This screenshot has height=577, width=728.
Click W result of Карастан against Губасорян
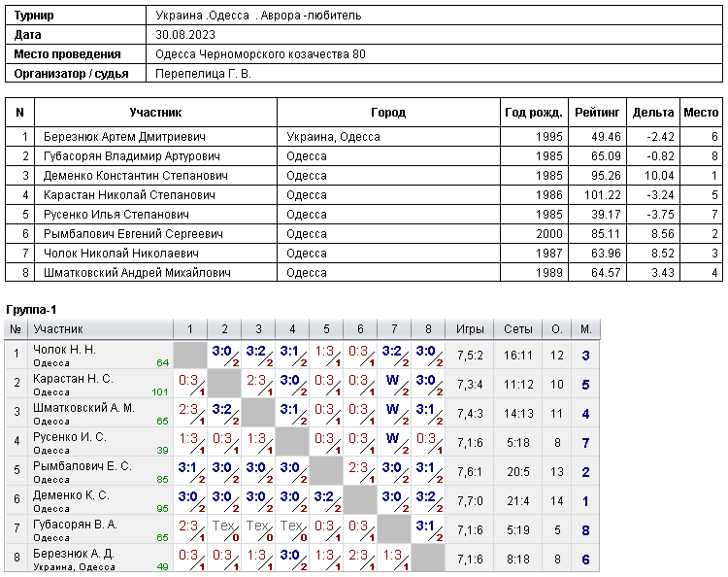[394, 385]
